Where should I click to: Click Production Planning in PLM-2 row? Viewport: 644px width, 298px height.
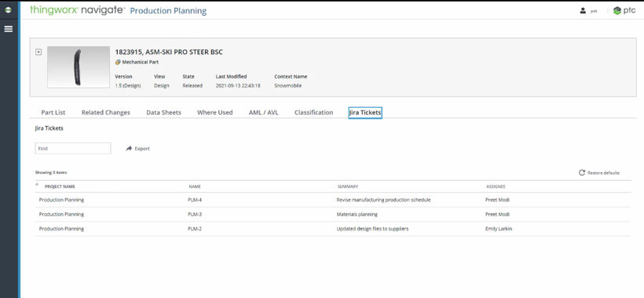[61, 229]
